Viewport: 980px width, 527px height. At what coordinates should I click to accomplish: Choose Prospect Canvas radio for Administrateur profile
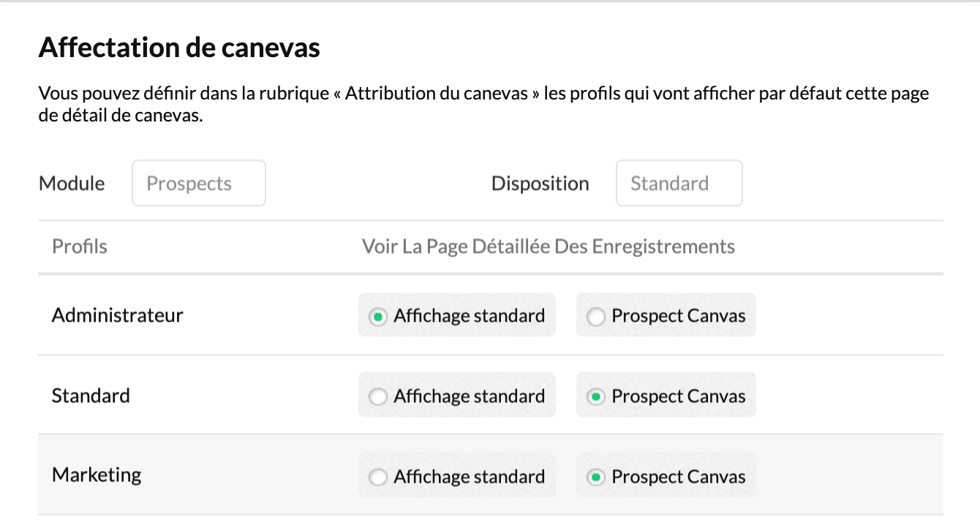point(596,317)
